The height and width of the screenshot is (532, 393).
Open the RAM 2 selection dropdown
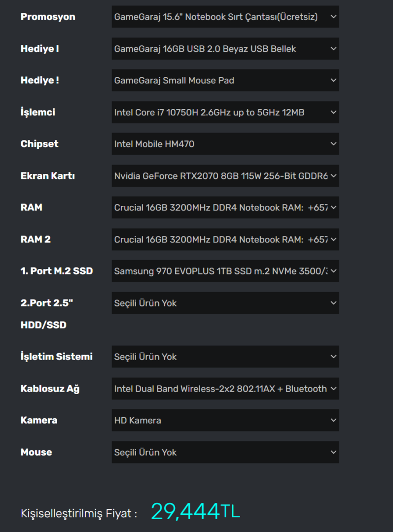[x=225, y=239]
